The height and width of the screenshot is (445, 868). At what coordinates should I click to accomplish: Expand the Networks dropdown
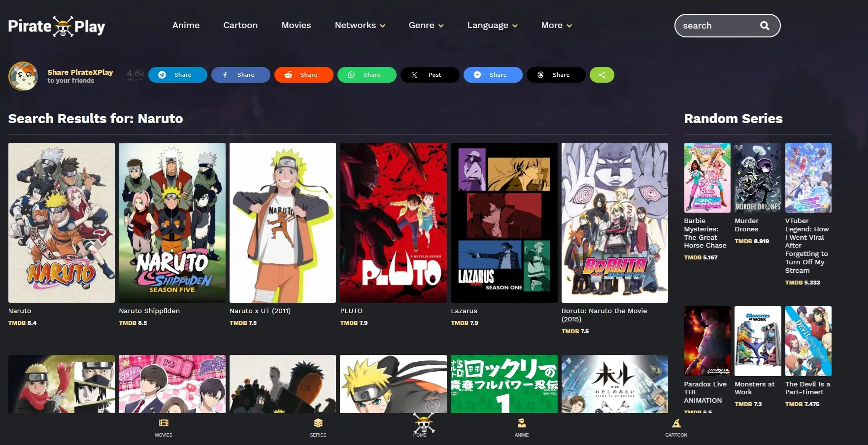[x=360, y=25]
